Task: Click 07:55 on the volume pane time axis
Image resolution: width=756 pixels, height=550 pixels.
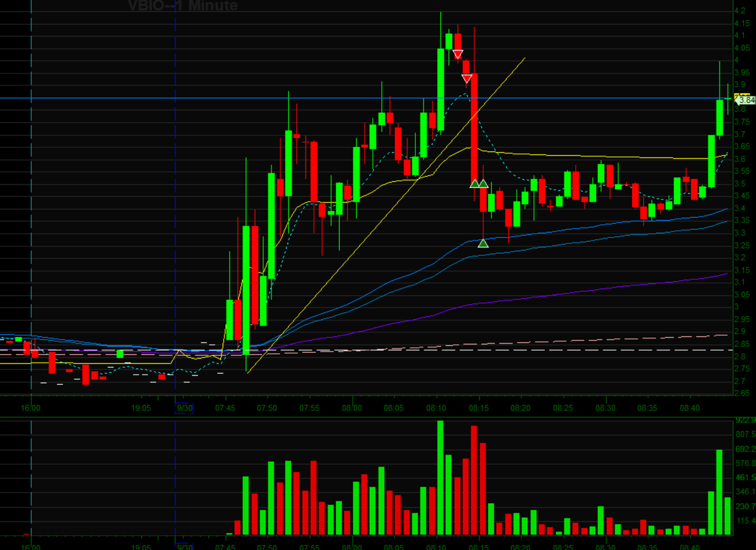Action: coord(310,547)
